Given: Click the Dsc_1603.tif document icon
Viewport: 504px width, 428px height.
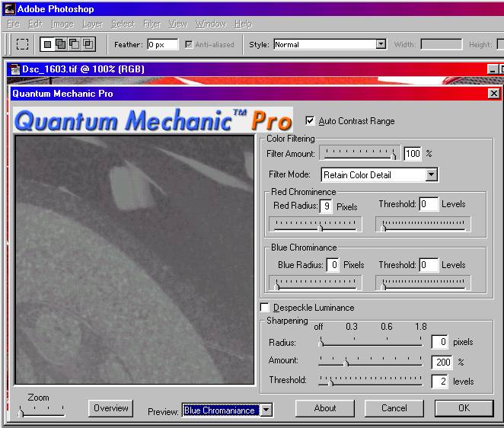Looking at the screenshot, I should (x=15, y=69).
